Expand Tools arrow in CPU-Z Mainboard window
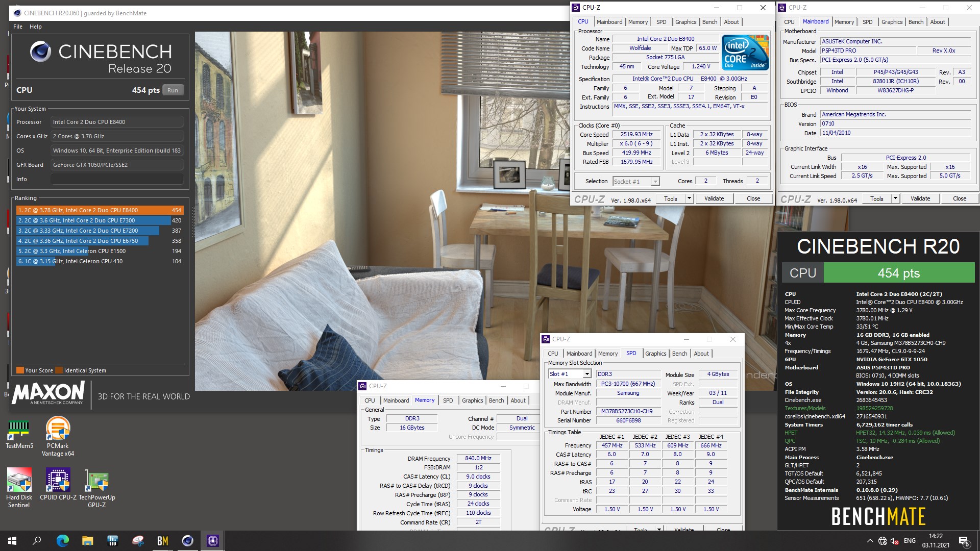The image size is (980, 551). (895, 198)
